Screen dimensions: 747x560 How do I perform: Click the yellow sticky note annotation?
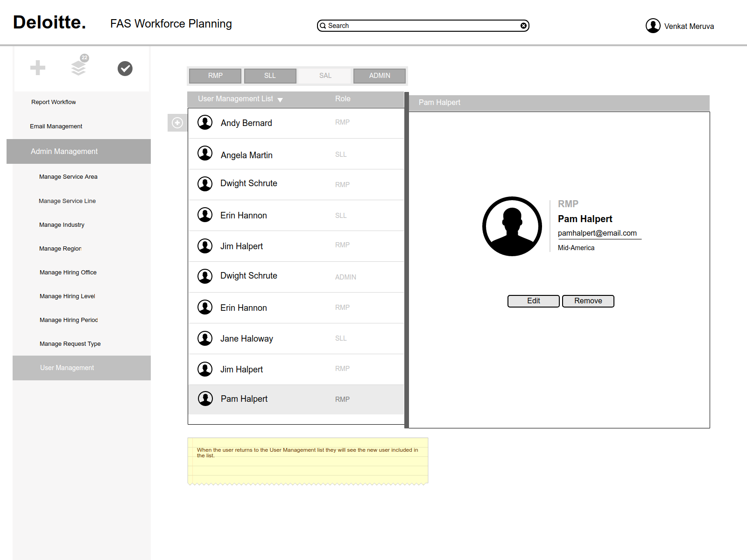[308, 461]
